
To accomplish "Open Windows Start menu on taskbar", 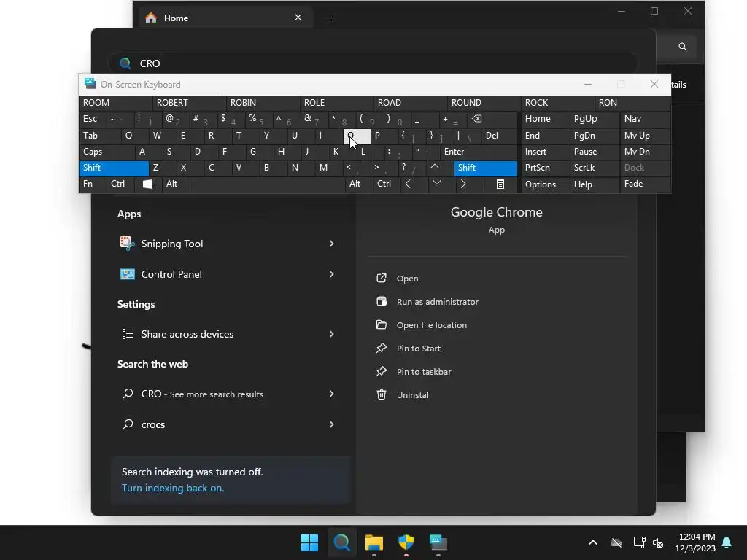I will coord(309,542).
